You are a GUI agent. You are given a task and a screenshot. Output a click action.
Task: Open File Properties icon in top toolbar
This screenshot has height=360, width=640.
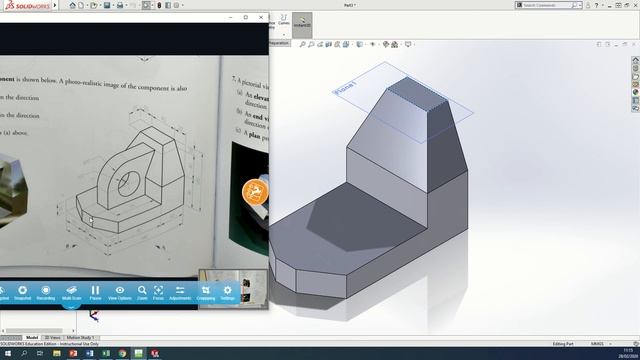(x=168, y=5)
